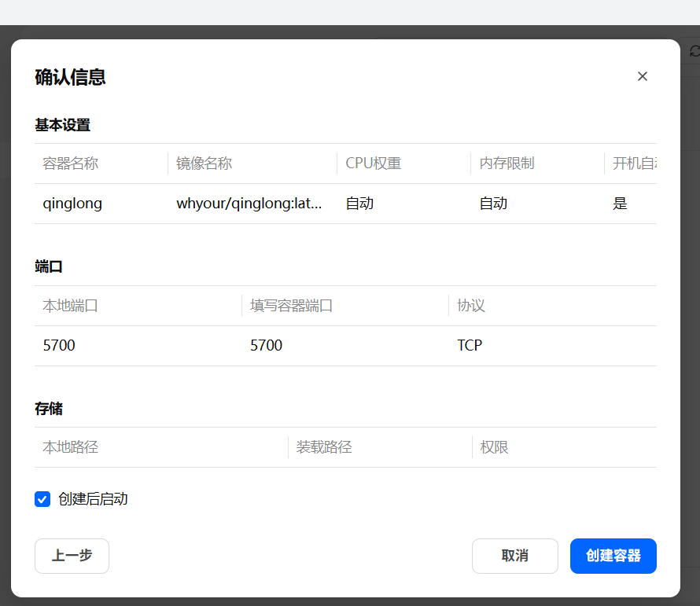Click the 容器名称 column header
Image resolution: width=700 pixels, height=606 pixels.
pyautogui.click(x=71, y=163)
